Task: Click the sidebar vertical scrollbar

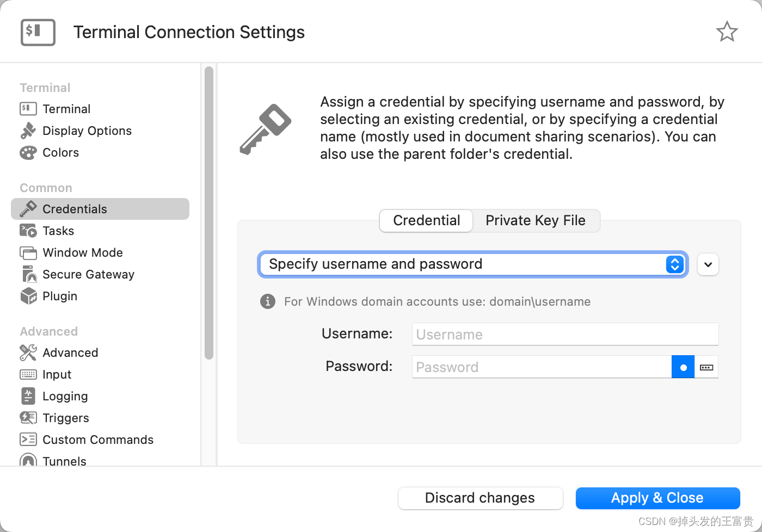Action: [209, 212]
